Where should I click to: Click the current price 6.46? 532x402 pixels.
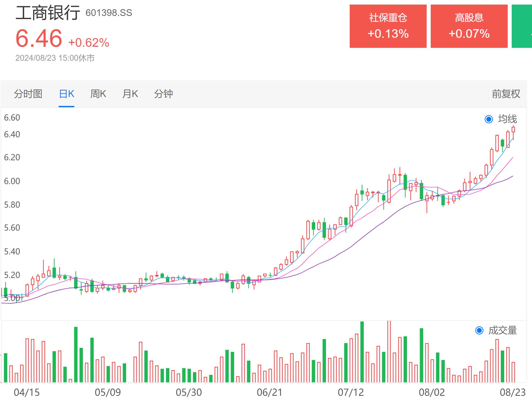39,38
